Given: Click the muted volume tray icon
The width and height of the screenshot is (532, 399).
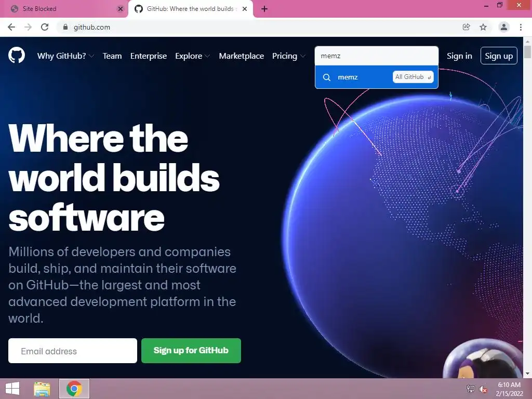Looking at the screenshot, I should (x=483, y=389).
